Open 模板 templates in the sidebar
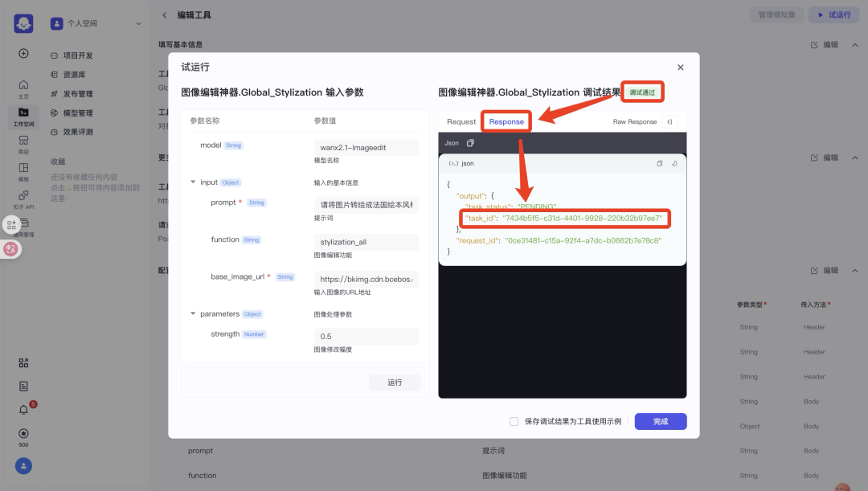868x491 pixels. [23, 172]
